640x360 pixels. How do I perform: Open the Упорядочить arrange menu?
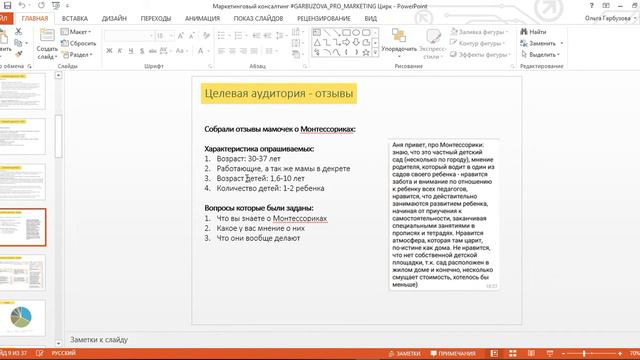399,42
